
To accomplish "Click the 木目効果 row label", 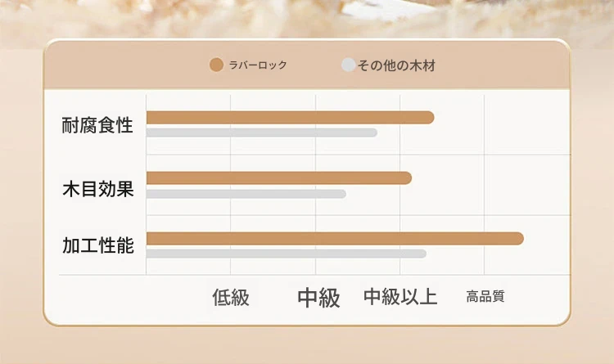I will pyautogui.click(x=98, y=188).
